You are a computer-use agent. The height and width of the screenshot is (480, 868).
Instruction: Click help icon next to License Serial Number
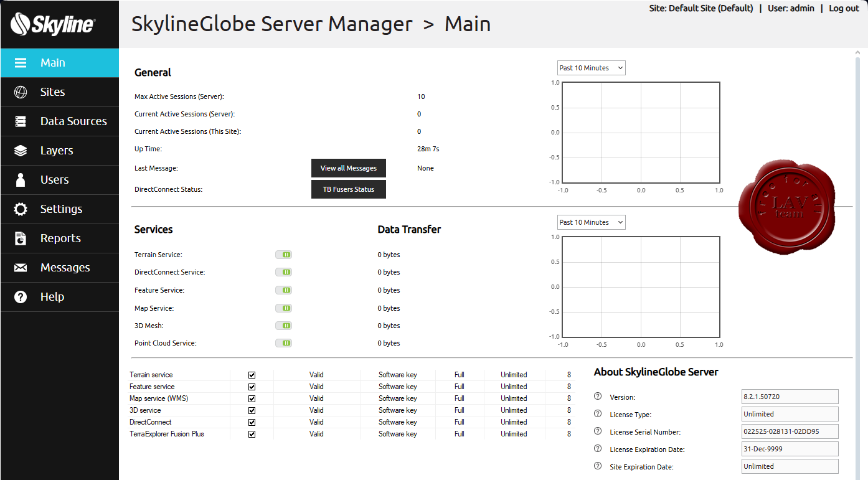pos(598,431)
